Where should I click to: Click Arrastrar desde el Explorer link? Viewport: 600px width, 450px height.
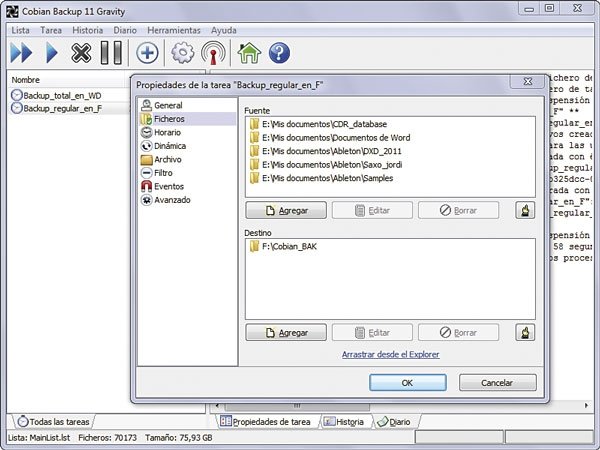[x=391, y=354]
